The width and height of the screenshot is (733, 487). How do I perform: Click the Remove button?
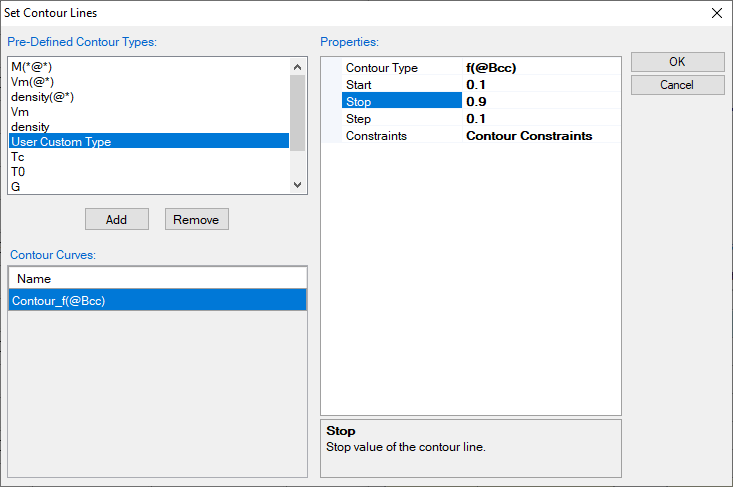tap(197, 219)
